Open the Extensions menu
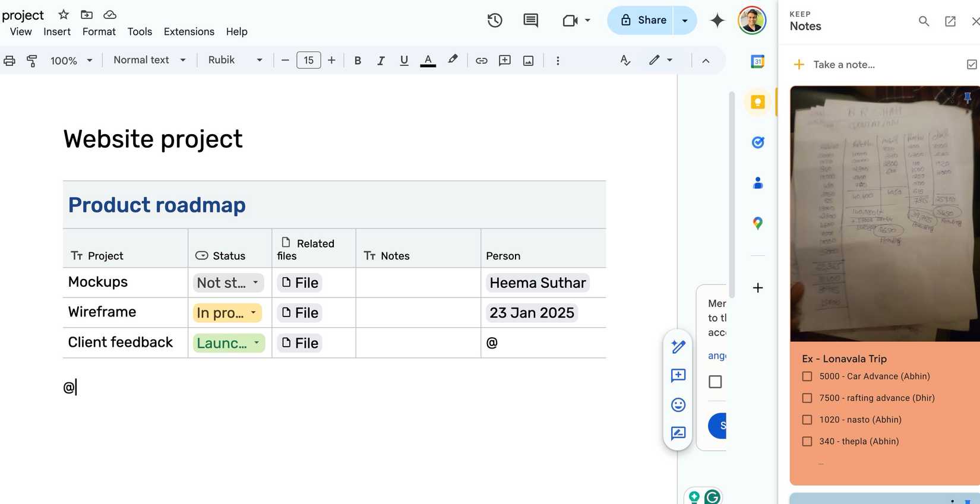 tap(189, 31)
